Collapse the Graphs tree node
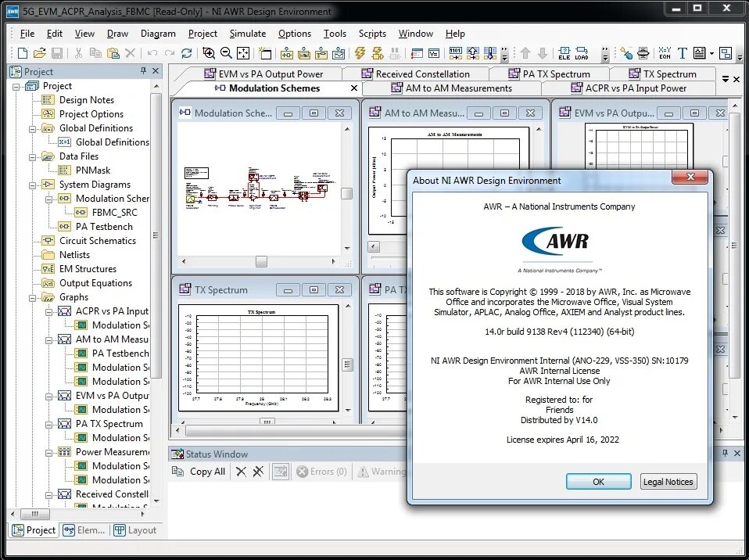The width and height of the screenshot is (749, 560). pos(33,298)
